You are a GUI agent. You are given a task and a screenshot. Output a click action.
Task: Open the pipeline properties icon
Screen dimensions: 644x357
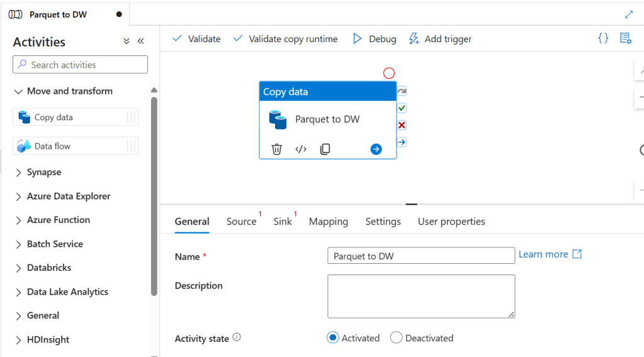[625, 38]
